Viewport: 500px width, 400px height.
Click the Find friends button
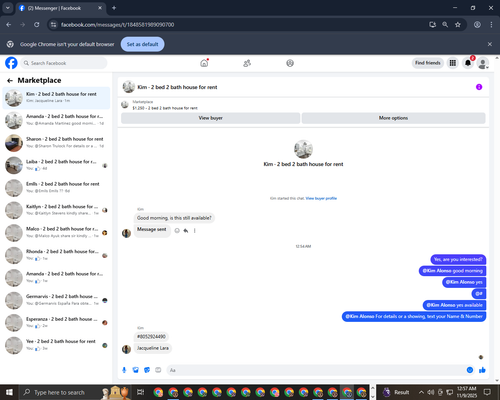point(428,63)
